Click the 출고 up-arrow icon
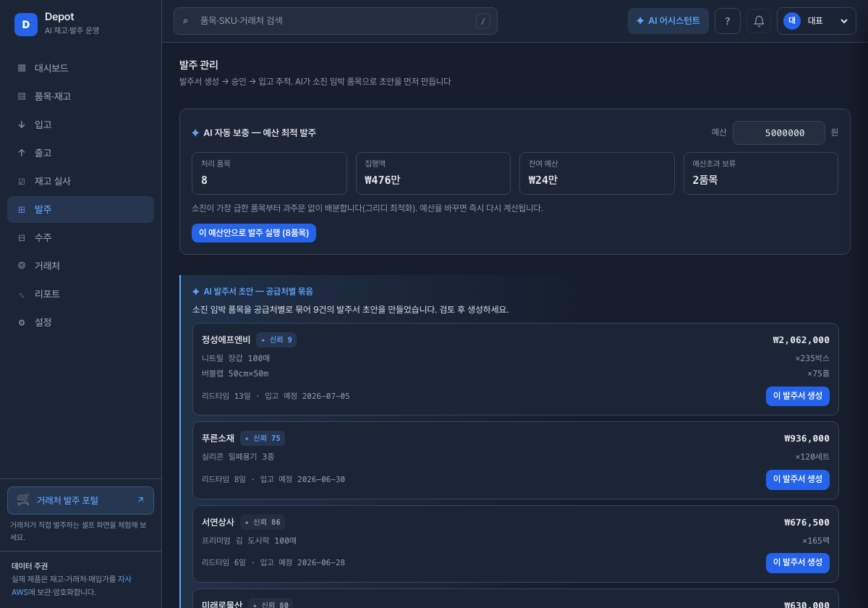The height and width of the screenshot is (608, 868). 22,153
